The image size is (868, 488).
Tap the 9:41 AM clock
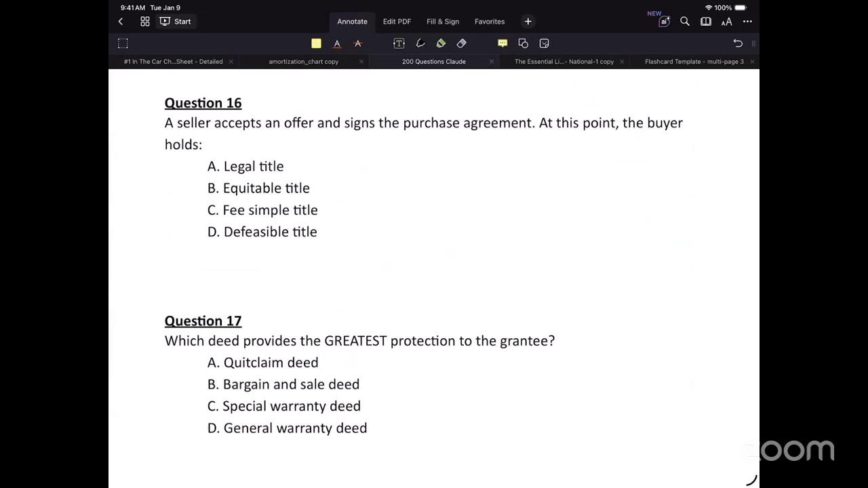coord(133,8)
